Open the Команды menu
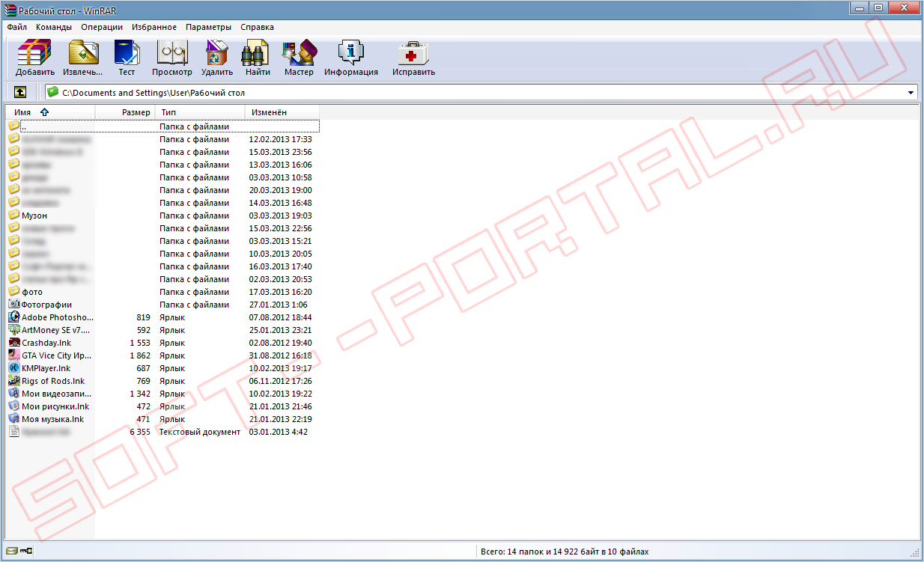 tap(54, 27)
